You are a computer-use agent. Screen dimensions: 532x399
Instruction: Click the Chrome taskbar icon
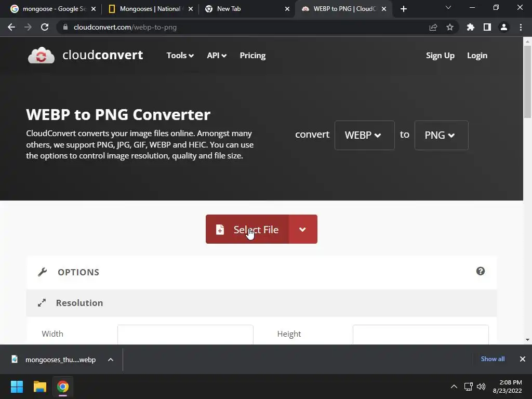63,387
